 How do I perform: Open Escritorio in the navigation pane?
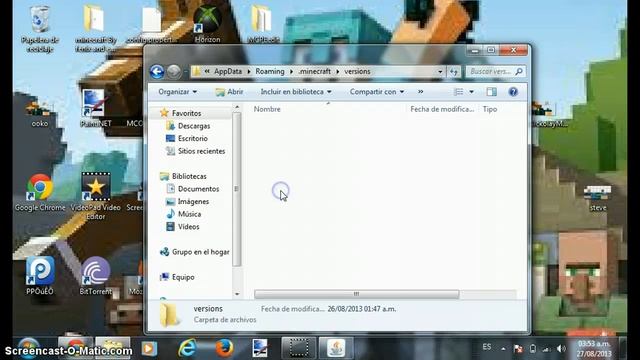coord(192,139)
